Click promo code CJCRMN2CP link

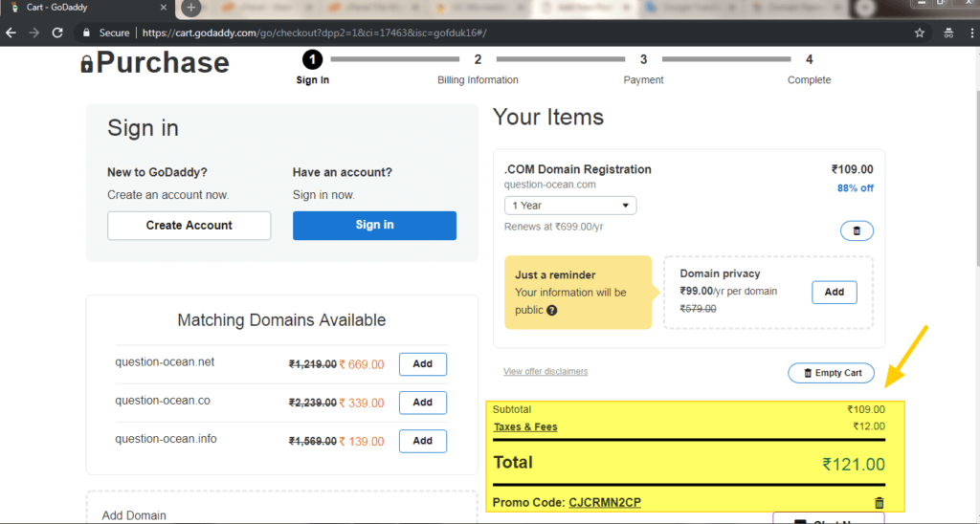pyautogui.click(x=605, y=503)
